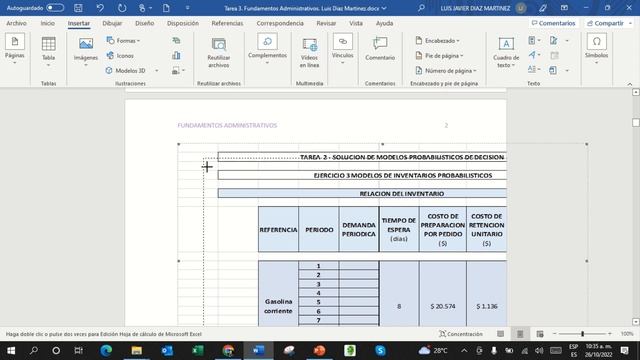The width and height of the screenshot is (640, 360).
Task: Open Ribbon Display Options icon
Action: (564, 8)
